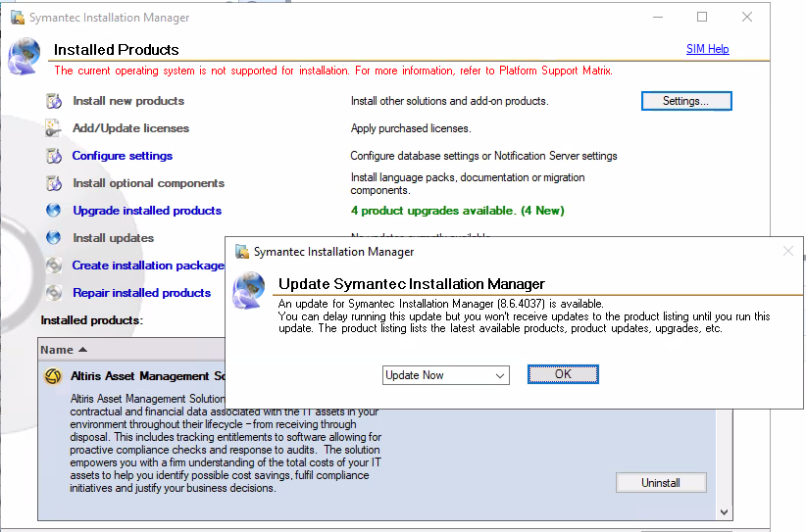
Task: Click the Upgrade installed products globe icon
Action: [x=53, y=211]
